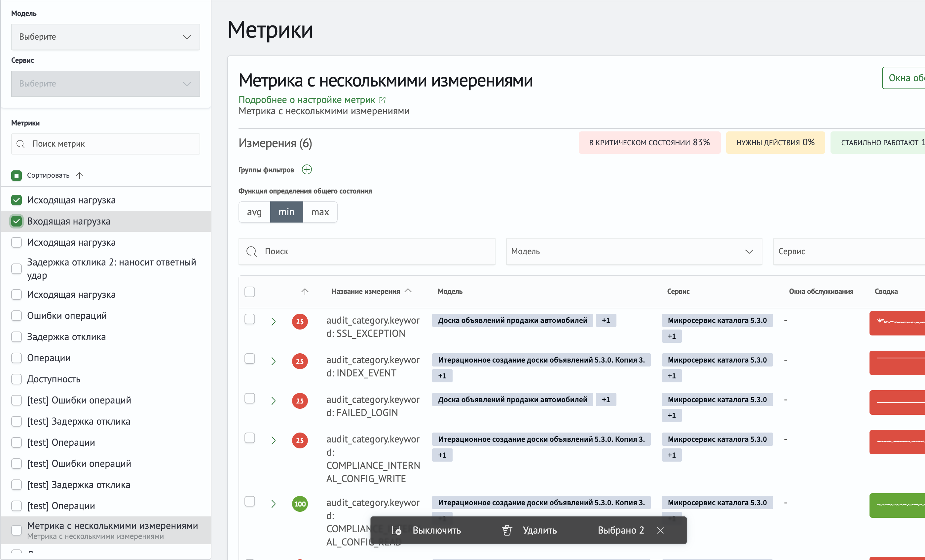
Task: Uncheck the first Исходящая нагрузка metric
Action: tap(17, 200)
